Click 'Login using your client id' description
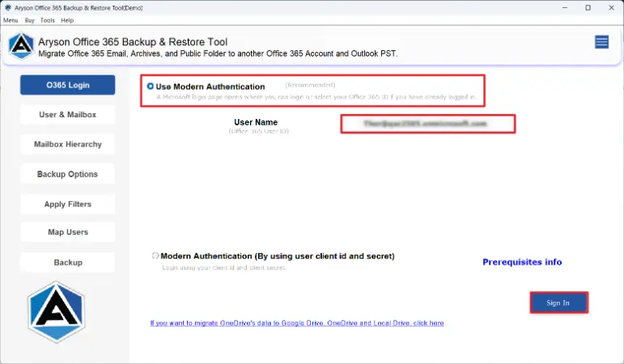 point(224,268)
